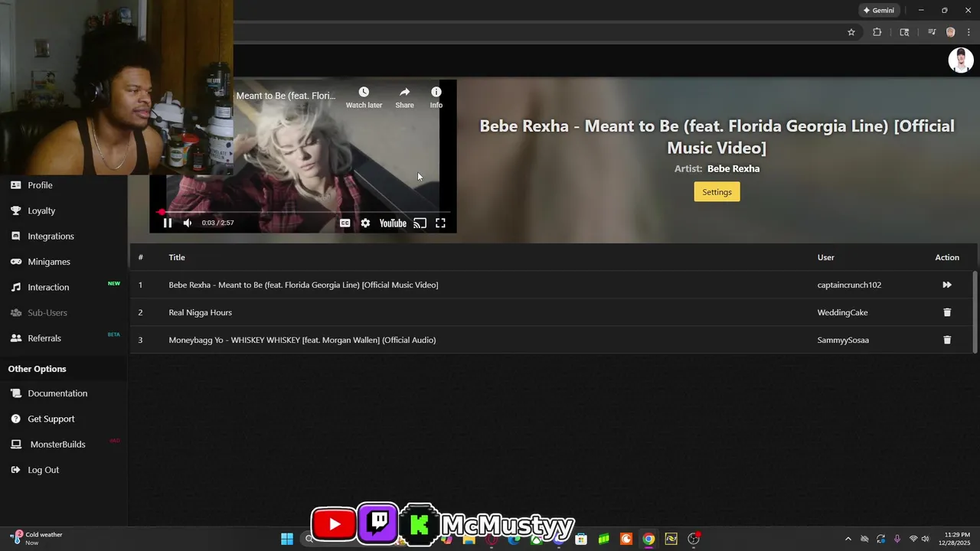This screenshot has width=980, height=551.
Task: Select the Sub-Users sidebar item
Action: 47,312
